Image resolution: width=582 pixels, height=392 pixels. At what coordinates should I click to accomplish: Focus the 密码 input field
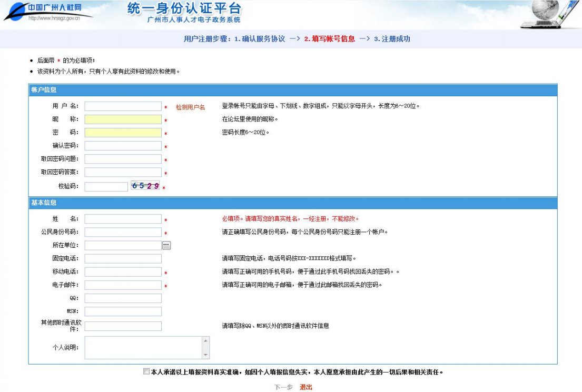tap(123, 133)
